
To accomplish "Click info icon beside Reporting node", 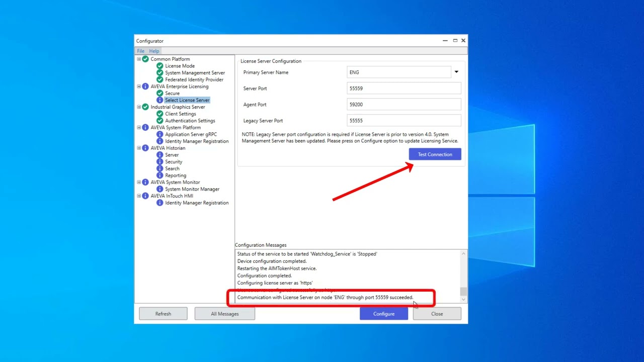I will click(x=159, y=175).
